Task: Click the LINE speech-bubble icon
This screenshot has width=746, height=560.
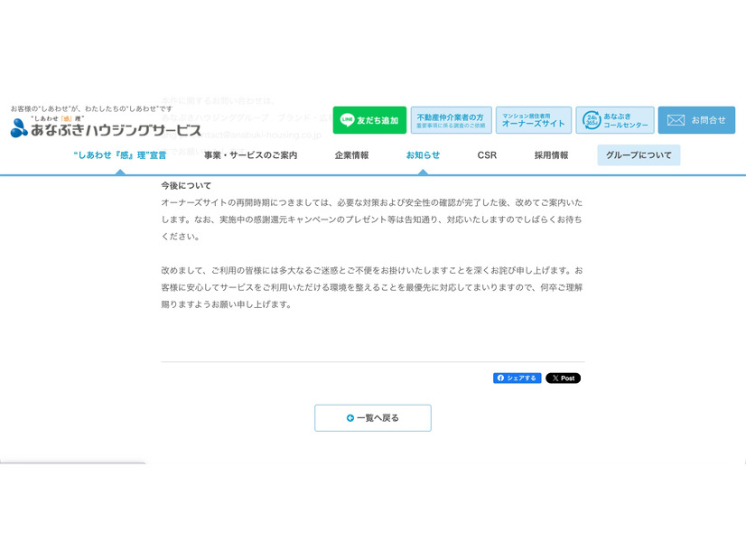Action: [348, 120]
